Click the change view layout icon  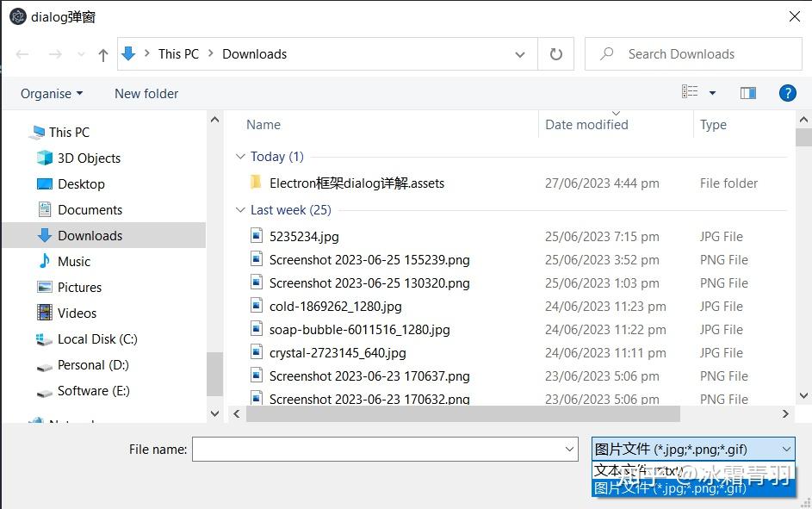click(689, 92)
